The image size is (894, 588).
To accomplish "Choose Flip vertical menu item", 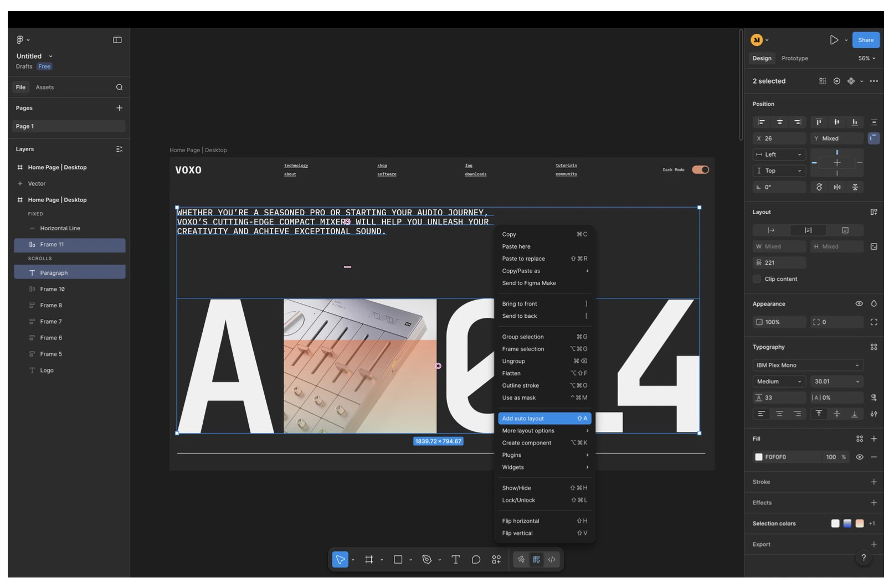I will (545, 533).
